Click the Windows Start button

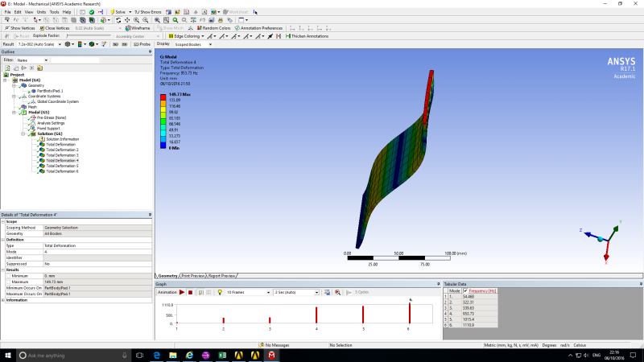8,355
